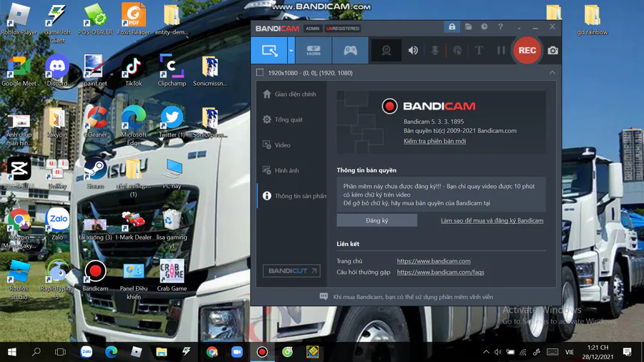Select Foxit Reader desktop icon

(134, 19)
